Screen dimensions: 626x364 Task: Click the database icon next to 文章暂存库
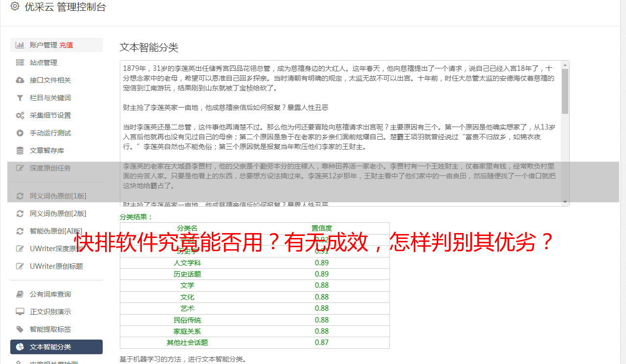click(x=20, y=150)
